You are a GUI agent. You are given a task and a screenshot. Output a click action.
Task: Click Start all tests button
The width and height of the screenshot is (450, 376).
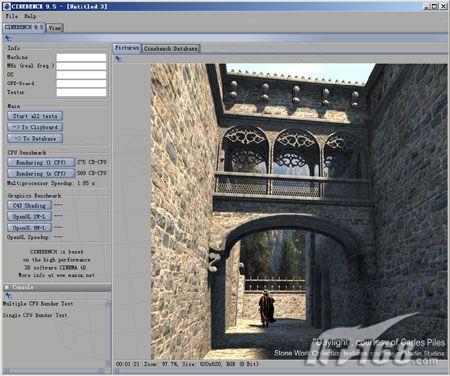(x=35, y=116)
